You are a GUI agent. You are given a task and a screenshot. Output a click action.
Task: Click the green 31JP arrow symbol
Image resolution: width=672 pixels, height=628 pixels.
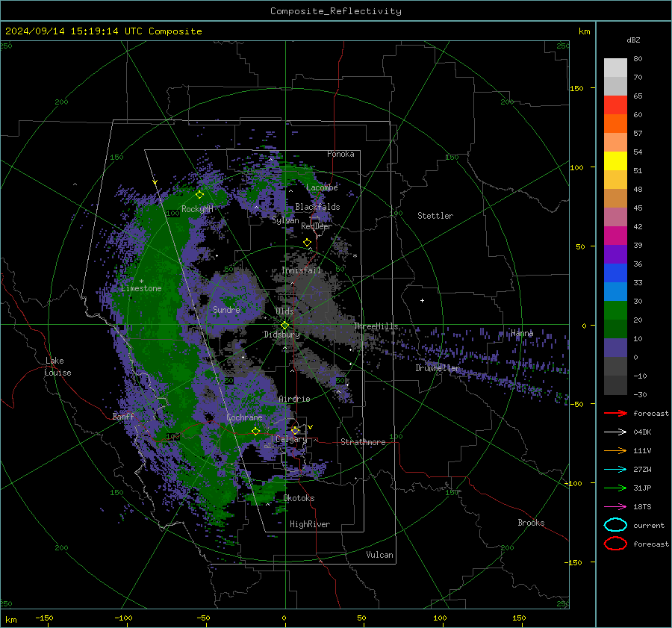pos(615,488)
